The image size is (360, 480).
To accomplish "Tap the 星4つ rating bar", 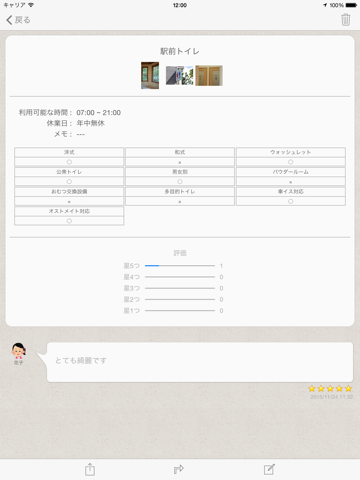I will (180, 277).
